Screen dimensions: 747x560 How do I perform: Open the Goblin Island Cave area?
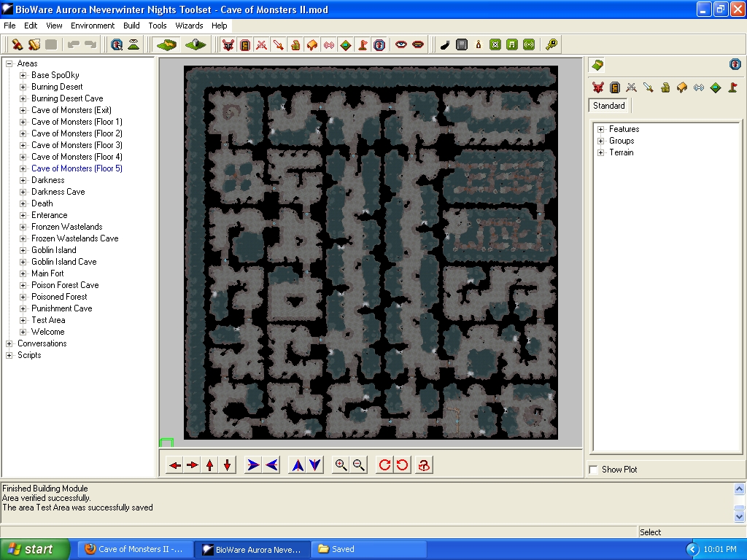(x=63, y=262)
